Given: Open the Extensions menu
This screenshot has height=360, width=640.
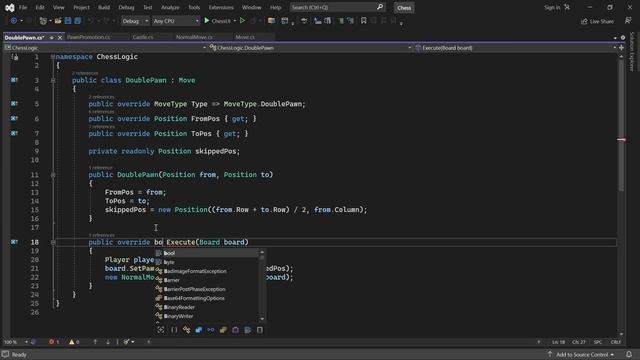Looking at the screenshot, I should (221, 7).
